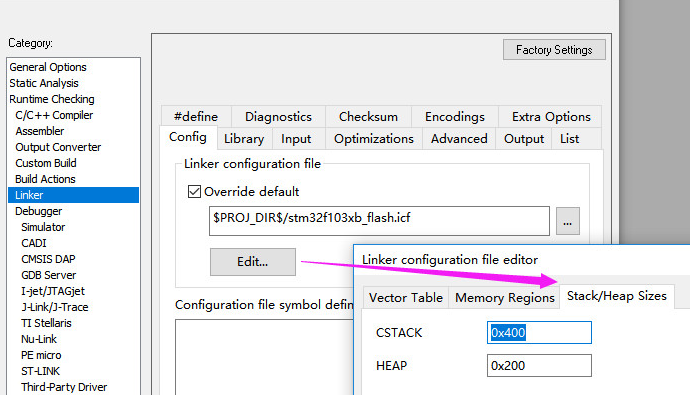Open the Vector Table tab
690x395 pixels.
[x=406, y=298]
